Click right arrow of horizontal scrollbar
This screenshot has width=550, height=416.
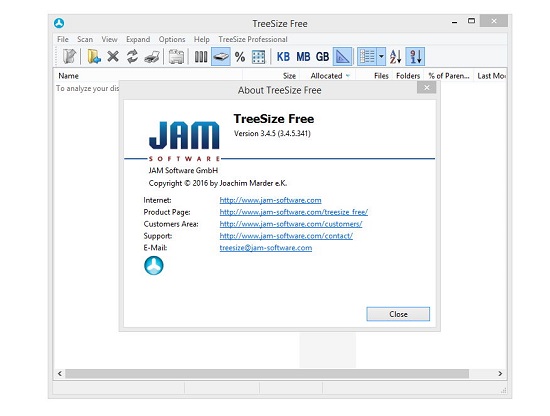click(500, 374)
